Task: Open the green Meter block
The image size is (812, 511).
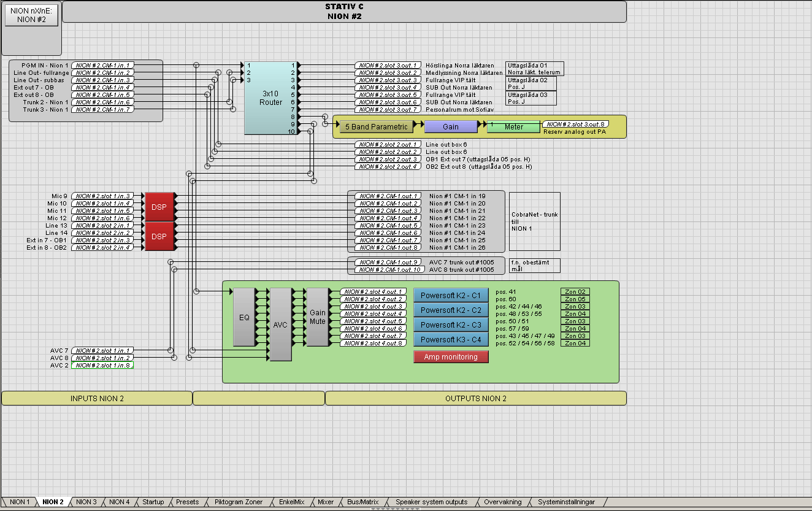Action: [513, 127]
